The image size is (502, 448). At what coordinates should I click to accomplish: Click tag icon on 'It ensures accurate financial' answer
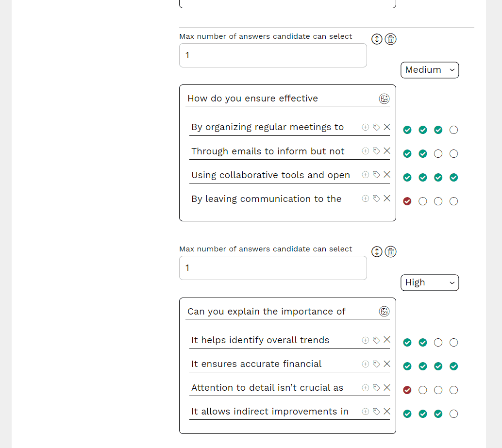tap(376, 364)
